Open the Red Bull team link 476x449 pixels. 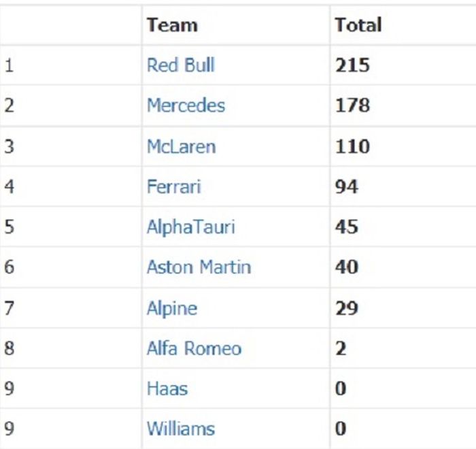tap(180, 65)
